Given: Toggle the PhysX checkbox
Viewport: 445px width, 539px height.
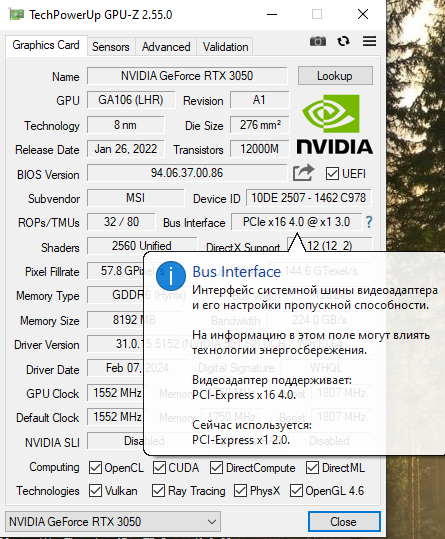Looking at the screenshot, I should coord(240,491).
